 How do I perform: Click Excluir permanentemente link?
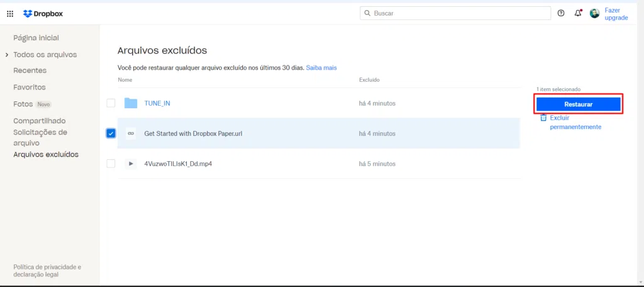click(x=575, y=122)
